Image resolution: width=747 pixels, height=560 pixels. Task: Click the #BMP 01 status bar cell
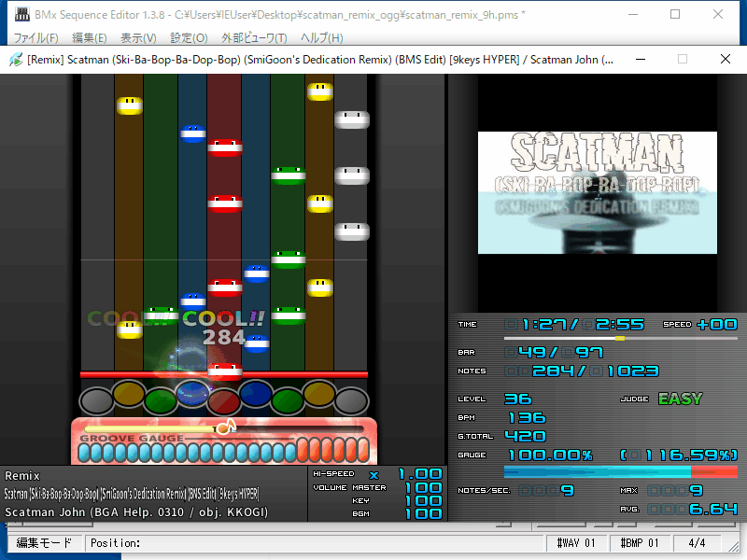tap(640, 543)
